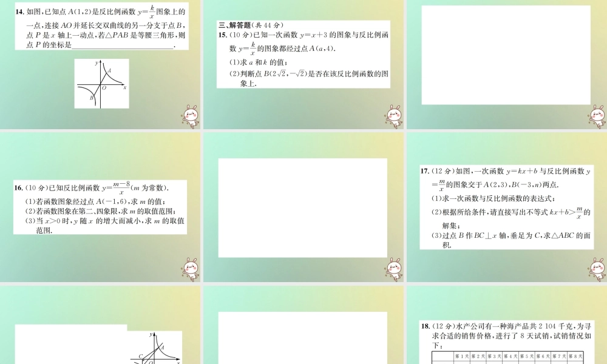Click the '第 4 天' table header cell
This screenshot has width=607, height=364.
pyautogui.click(x=511, y=356)
